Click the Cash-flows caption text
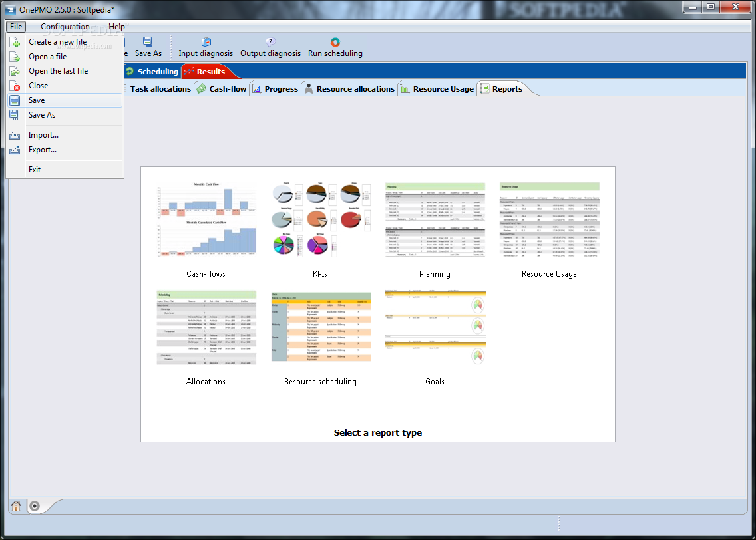Viewport: 756px width, 540px height. (206, 273)
